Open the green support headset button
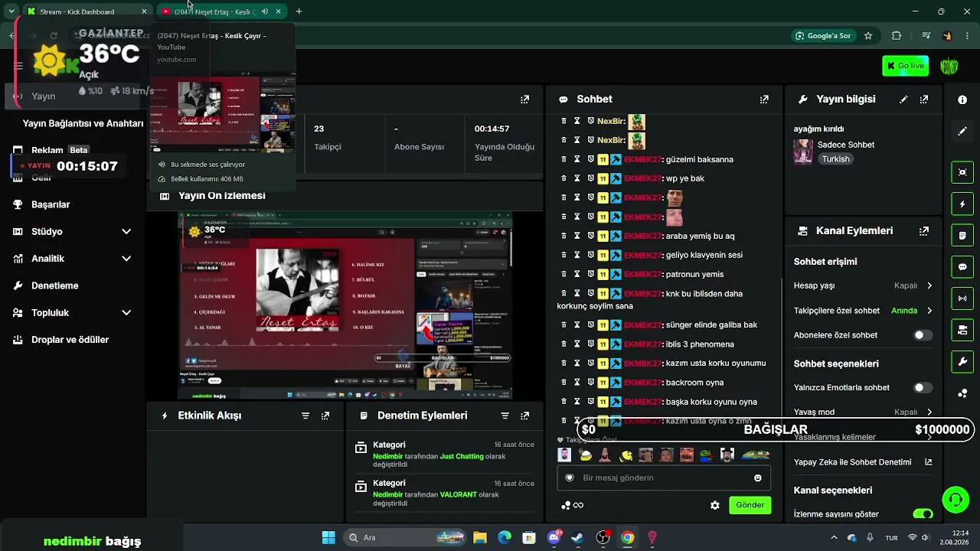The height and width of the screenshot is (551, 980). click(x=955, y=500)
